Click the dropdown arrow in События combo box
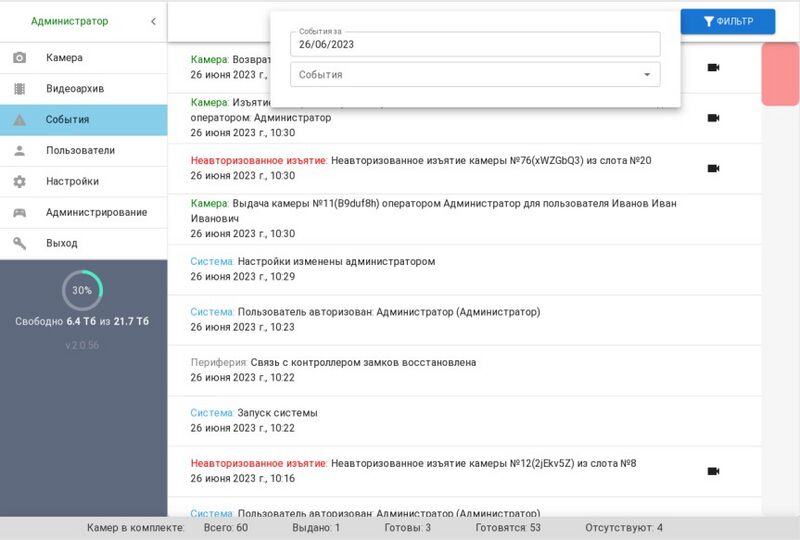Screen dimensions: 800x540 click(x=647, y=75)
